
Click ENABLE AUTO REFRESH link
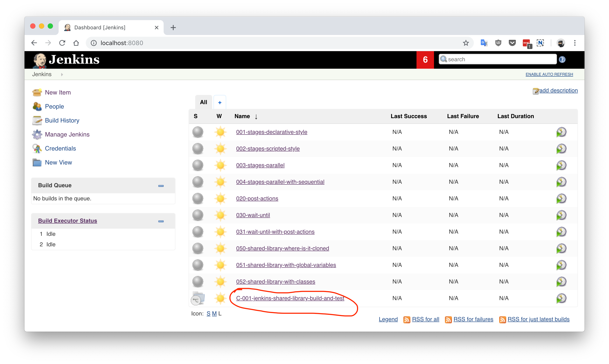point(549,74)
